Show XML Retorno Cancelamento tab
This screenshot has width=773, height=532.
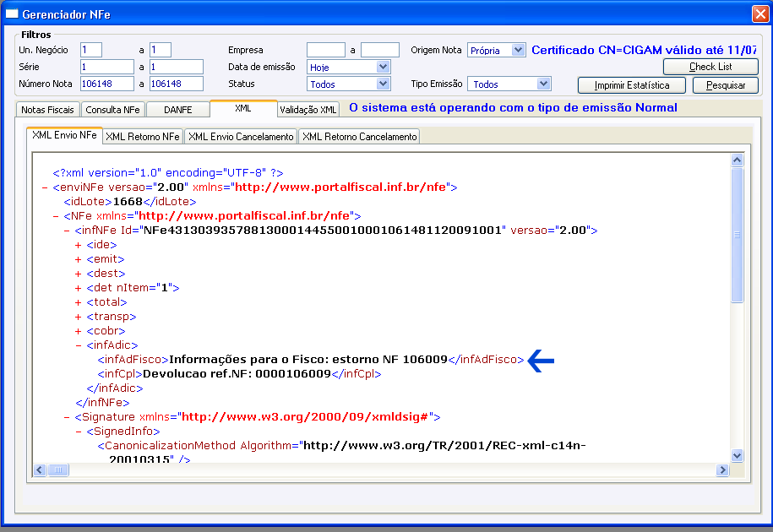click(x=359, y=137)
